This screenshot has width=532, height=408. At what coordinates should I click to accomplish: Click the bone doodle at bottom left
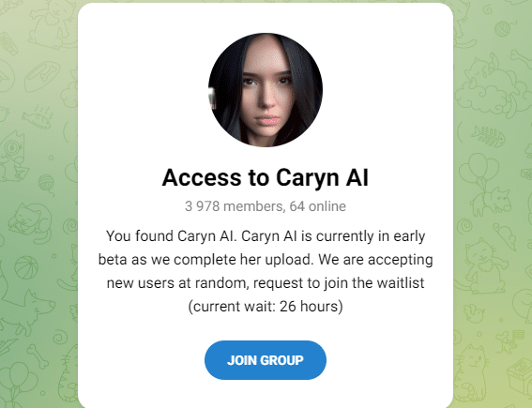[x=38, y=356]
